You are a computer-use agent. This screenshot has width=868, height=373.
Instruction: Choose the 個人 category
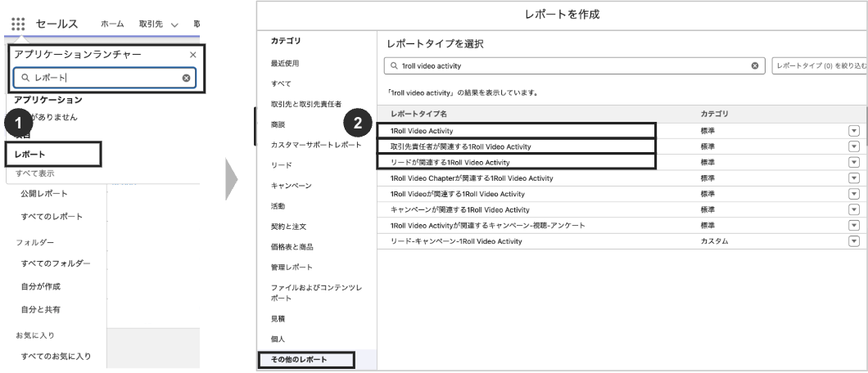(x=278, y=339)
